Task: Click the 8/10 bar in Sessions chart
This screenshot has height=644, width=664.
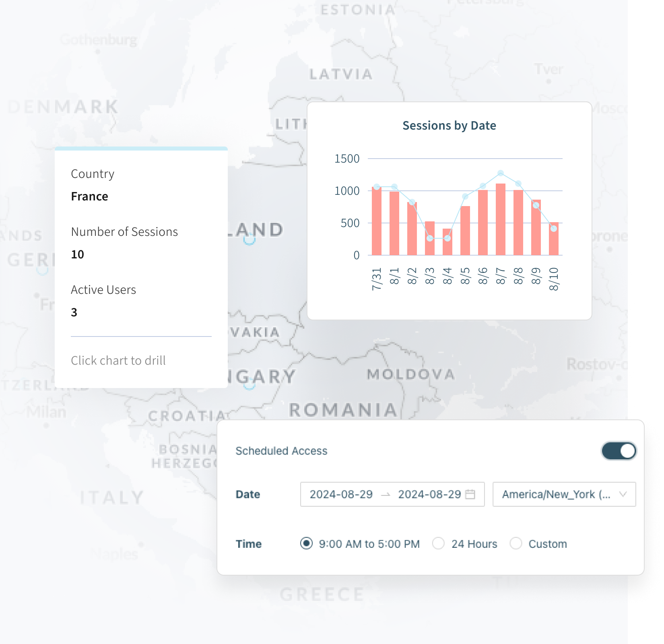Action: tap(554, 239)
